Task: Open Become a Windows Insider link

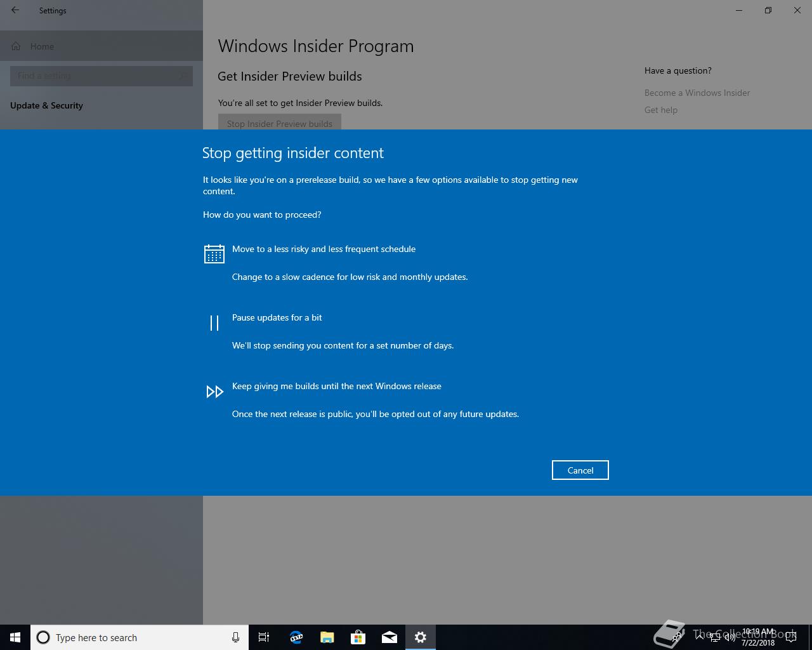Action: tap(697, 93)
